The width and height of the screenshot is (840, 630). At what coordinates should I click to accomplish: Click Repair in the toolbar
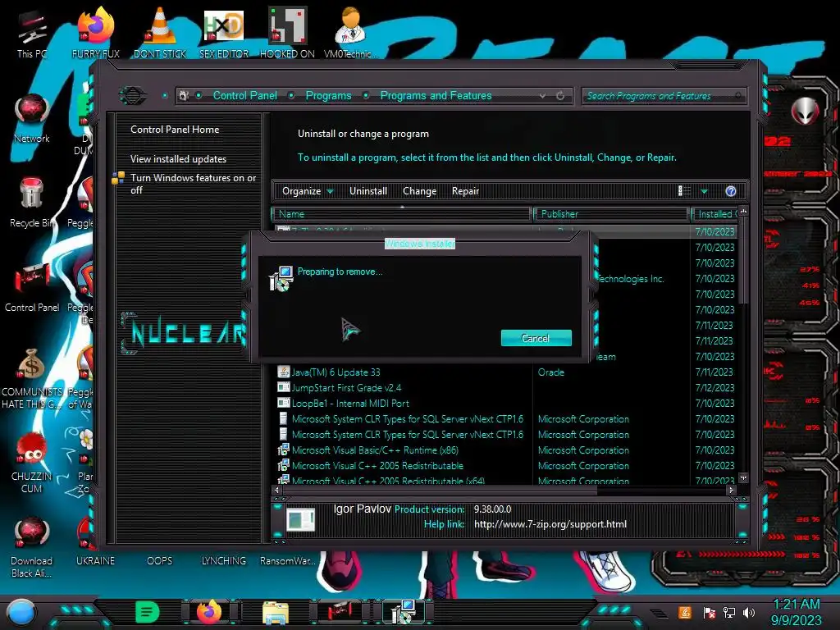[x=465, y=191]
